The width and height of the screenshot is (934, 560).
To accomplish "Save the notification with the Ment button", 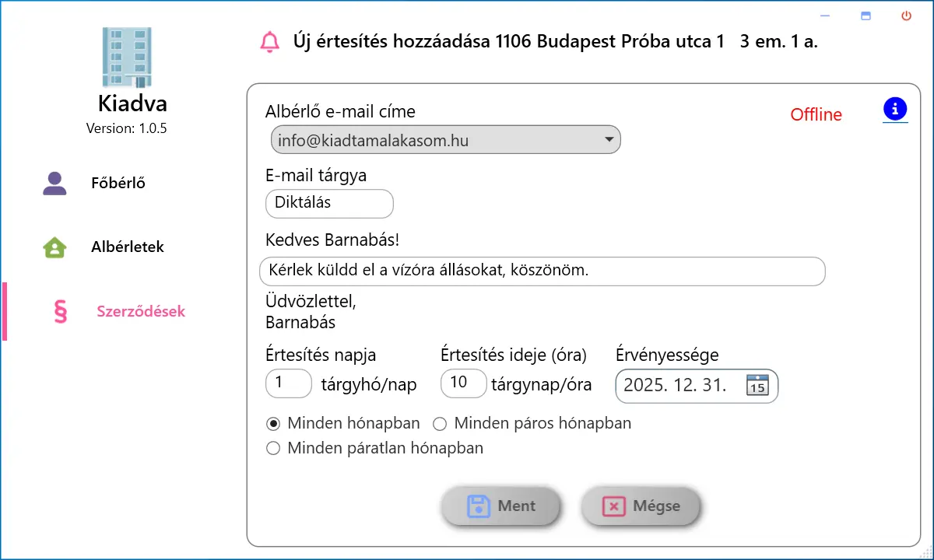I will (501, 506).
